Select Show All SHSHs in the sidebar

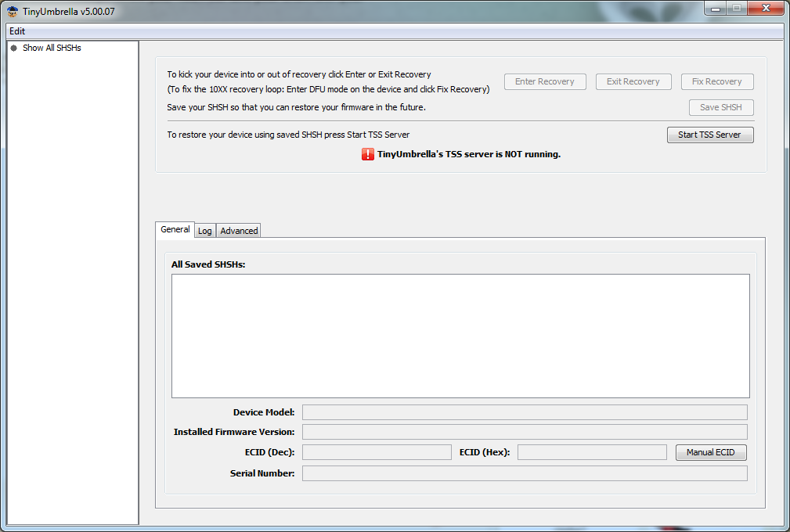tap(52, 48)
